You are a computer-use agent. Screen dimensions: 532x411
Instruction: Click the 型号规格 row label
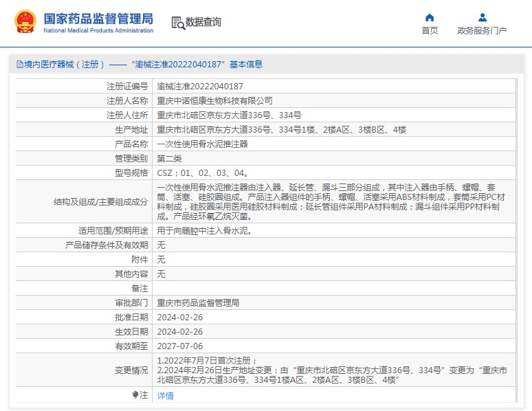[x=131, y=173]
